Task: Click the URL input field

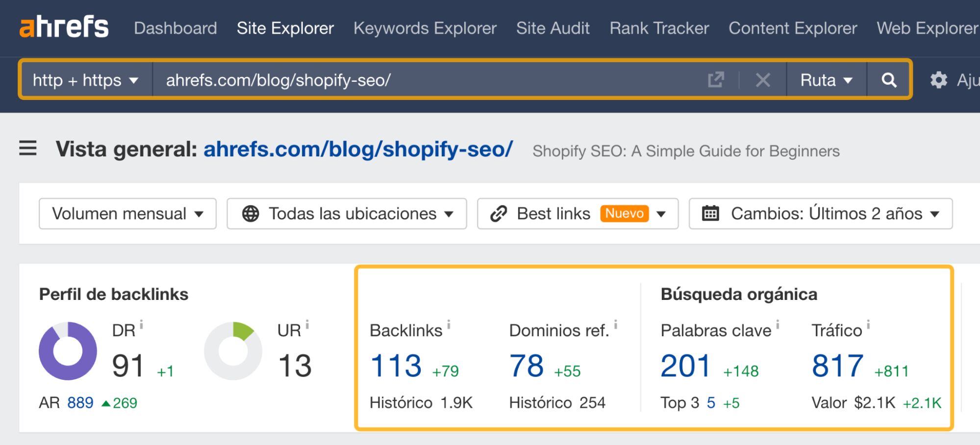Action: click(392, 80)
